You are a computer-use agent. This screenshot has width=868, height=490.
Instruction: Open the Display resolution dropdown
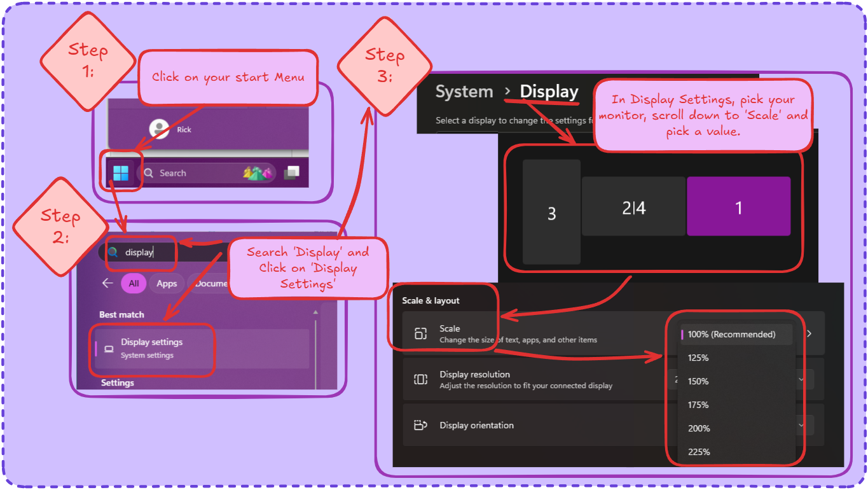click(x=801, y=379)
